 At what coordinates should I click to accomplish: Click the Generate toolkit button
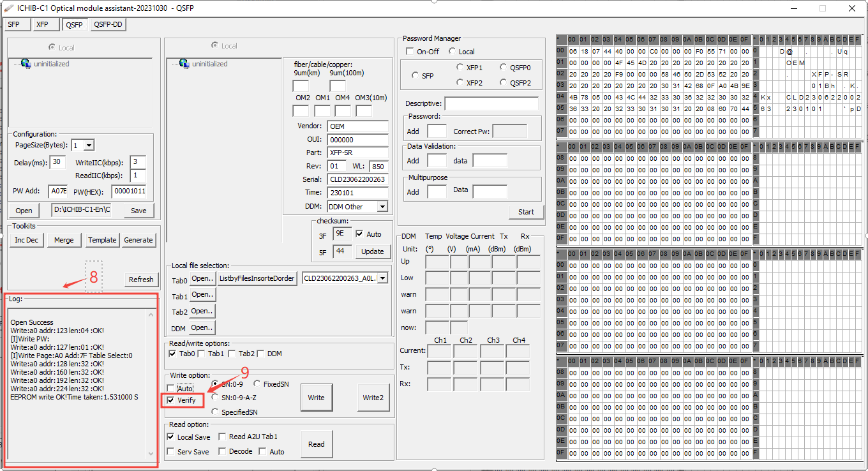point(138,240)
